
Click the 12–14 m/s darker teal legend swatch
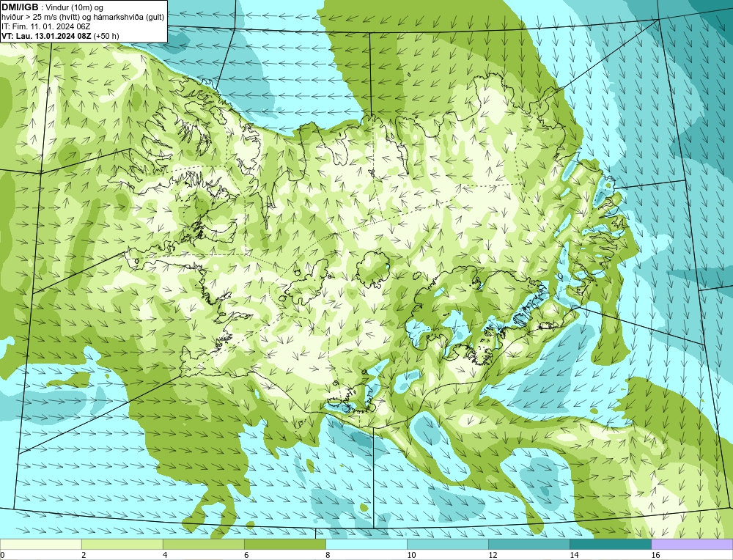tap(528, 544)
